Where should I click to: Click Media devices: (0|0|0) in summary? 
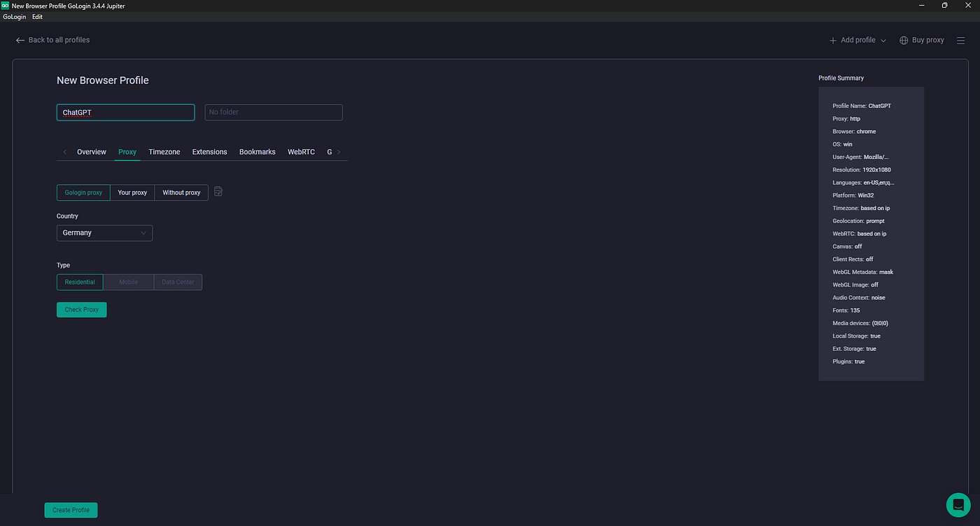pyautogui.click(x=860, y=324)
